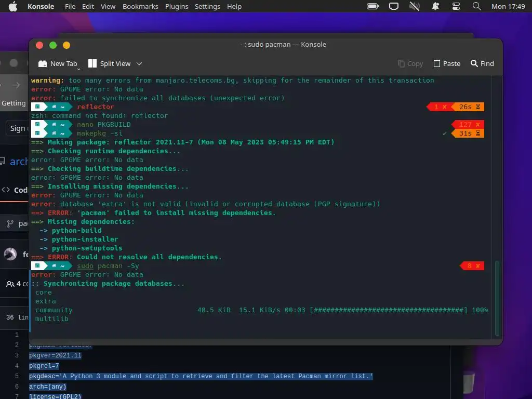Click the branch icon in browser page
Screen dimensions: 532x399
(x=10, y=223)
